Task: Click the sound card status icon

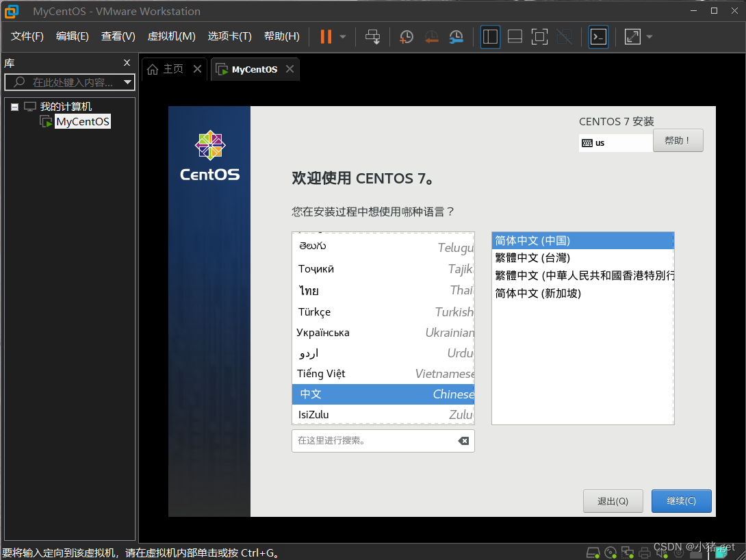Action: pyautogui.click(x=662, y=552)
